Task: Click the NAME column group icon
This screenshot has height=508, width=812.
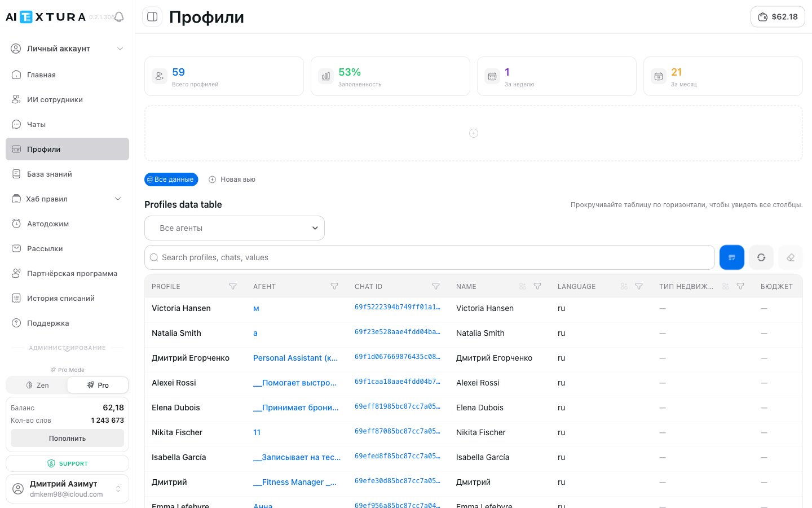Action: [x=523, y=286]
